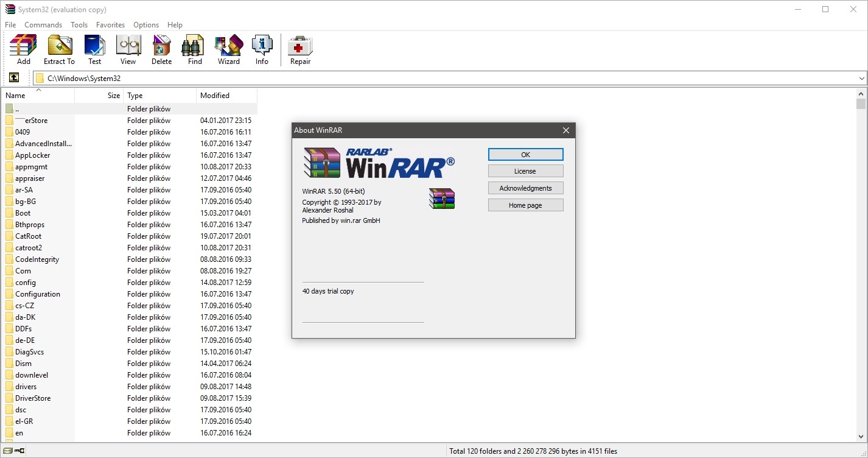The height and width of the screenshot is (458, 868).
Task: Click the vertical scrollbar up arrow
Action: [x=861, y=94]
